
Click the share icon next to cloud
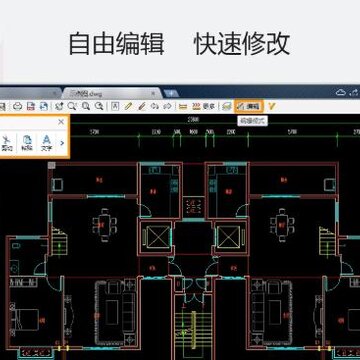click(x=355, y=92)
